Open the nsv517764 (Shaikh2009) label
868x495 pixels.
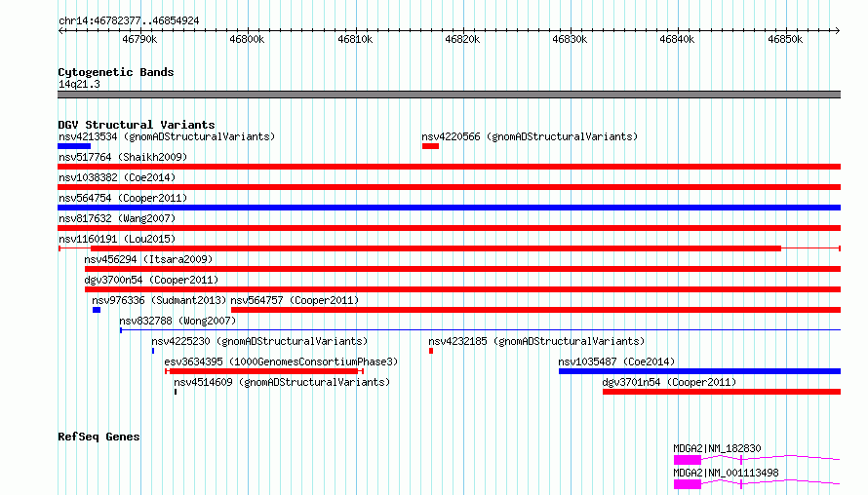123,157
